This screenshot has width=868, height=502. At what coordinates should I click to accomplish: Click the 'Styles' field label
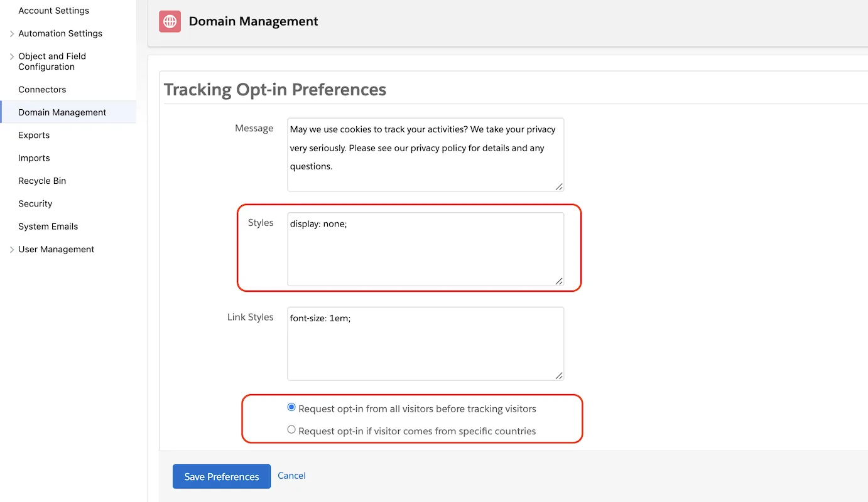tap(261, 223)
